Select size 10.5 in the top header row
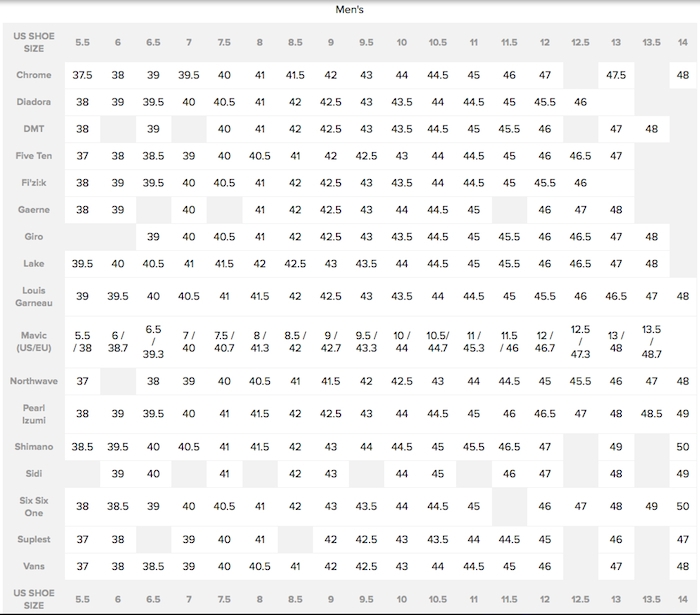The height and width of the screenshot is (615, 700). point(437,42)
